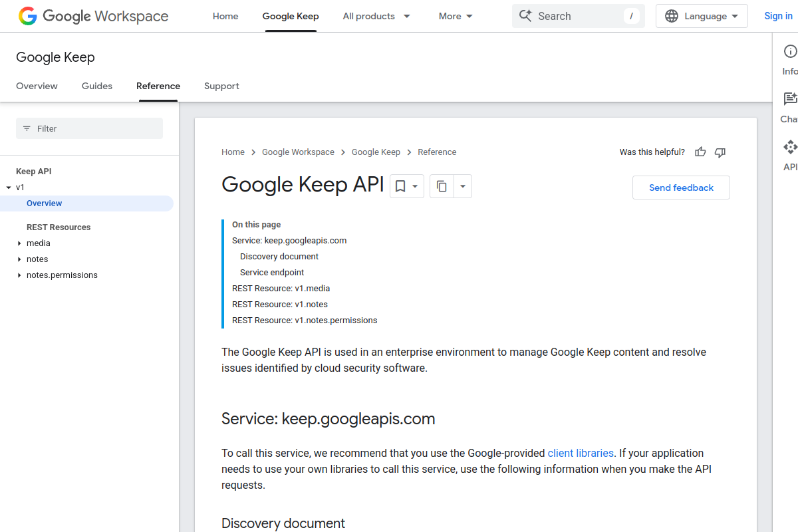The height and width of the screenshot is (532, 798).
Task: Click the Google Keep product heading
Action: coord(55,57)
